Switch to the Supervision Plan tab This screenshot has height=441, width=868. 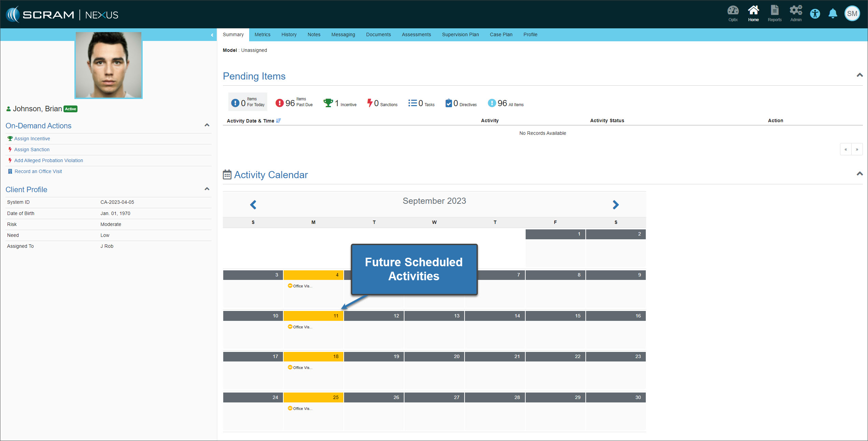click(460, 34)
